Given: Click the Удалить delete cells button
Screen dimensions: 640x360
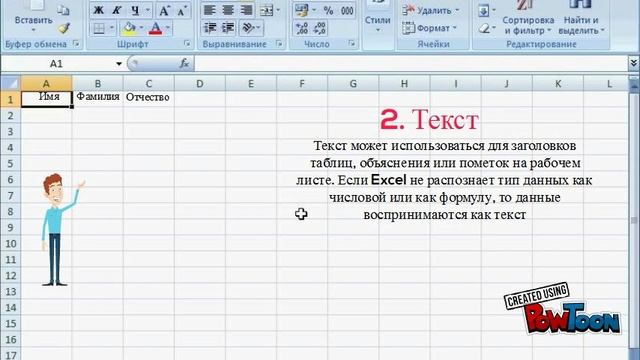Looking at the screenshot, I should point(431,10).
